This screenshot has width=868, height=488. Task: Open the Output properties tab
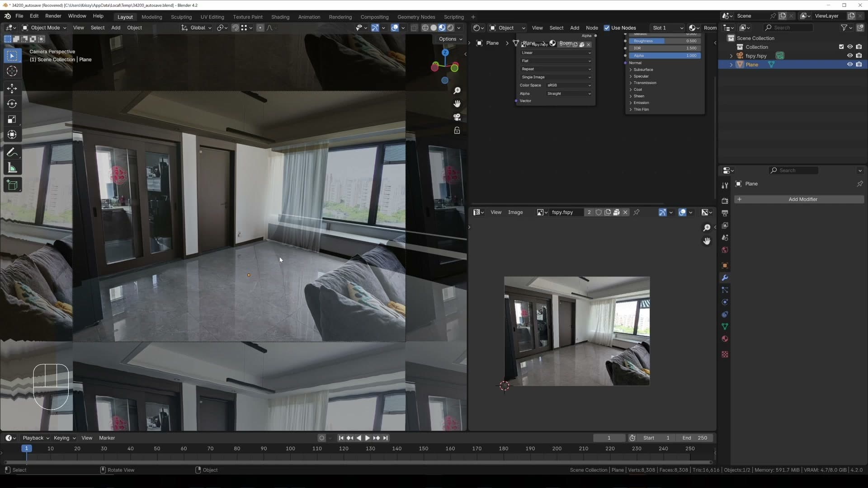coord(725,213)
